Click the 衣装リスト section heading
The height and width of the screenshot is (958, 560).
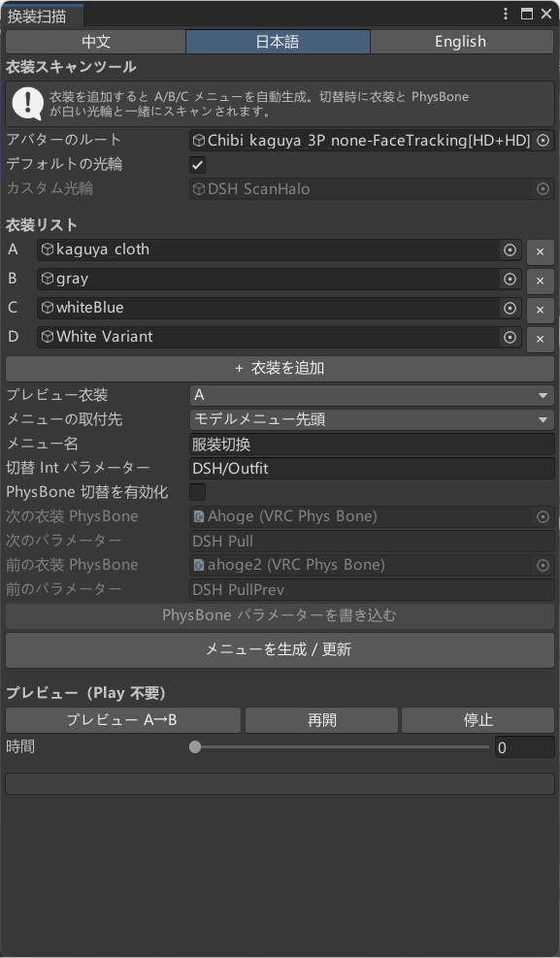click(42, 225)
